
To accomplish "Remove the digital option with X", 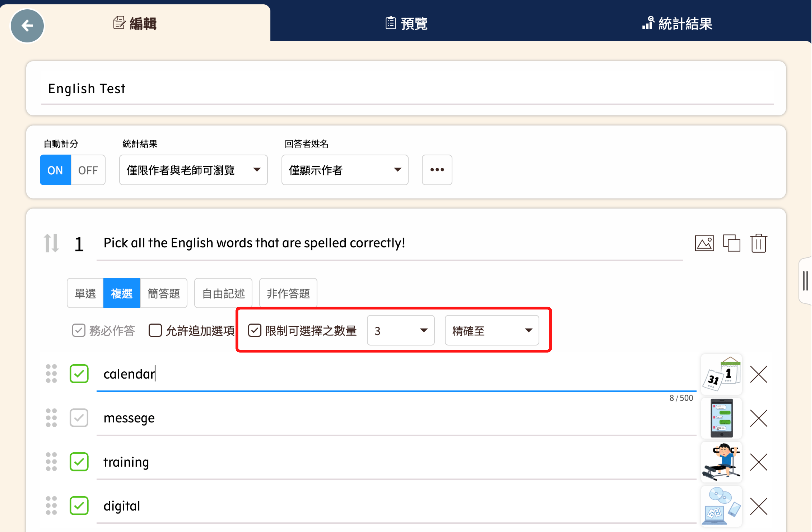I will (758, 506).
